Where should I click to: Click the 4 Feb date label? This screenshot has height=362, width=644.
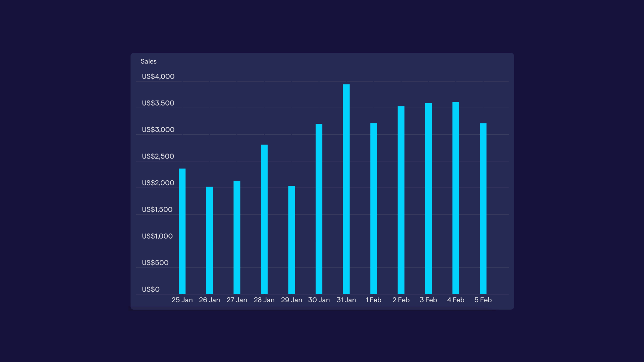[x=456, y=300]
